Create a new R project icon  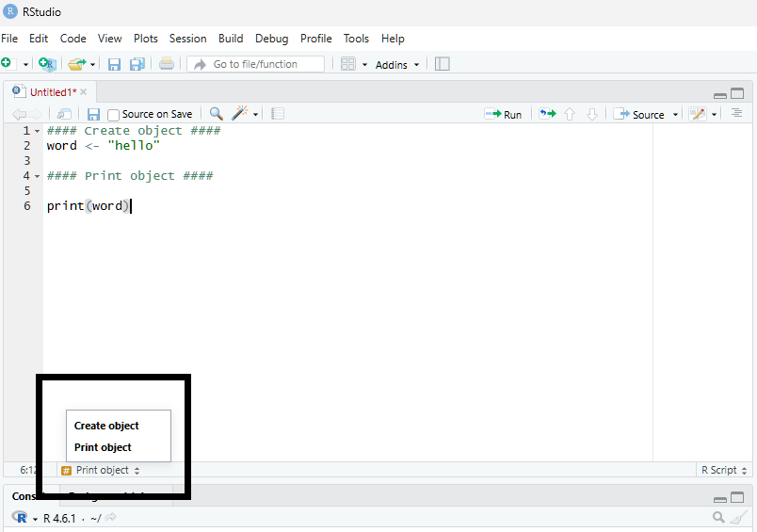pyautogui.click(x=47, y=64)
